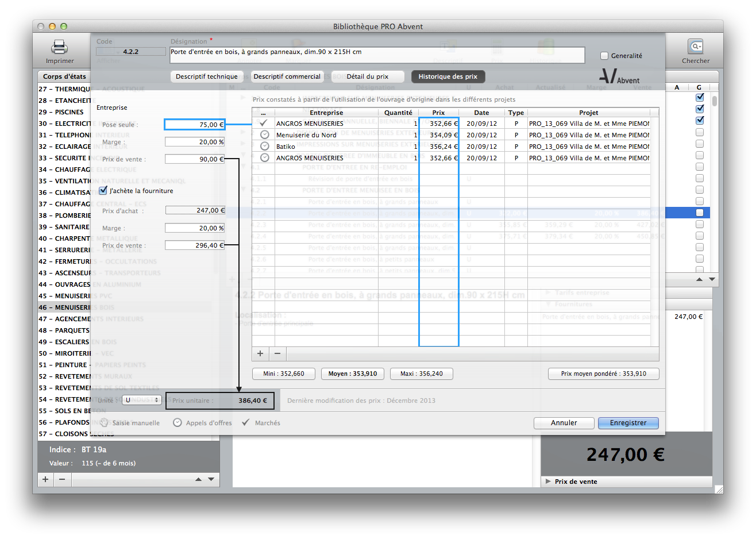Click the Projet column header
Image resolution: width=756 pixels, height=539 pixels.
pyautogui.click(x=589, y=113)
